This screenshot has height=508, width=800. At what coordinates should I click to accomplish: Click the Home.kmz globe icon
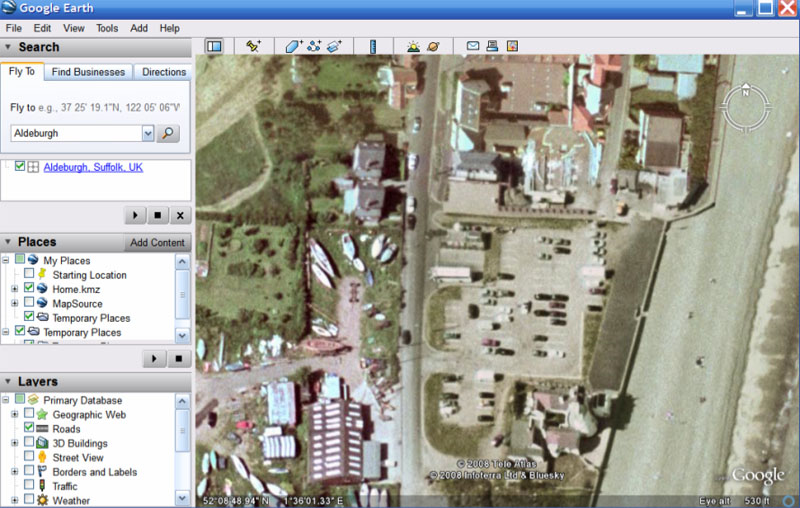[x=42, y=289]
